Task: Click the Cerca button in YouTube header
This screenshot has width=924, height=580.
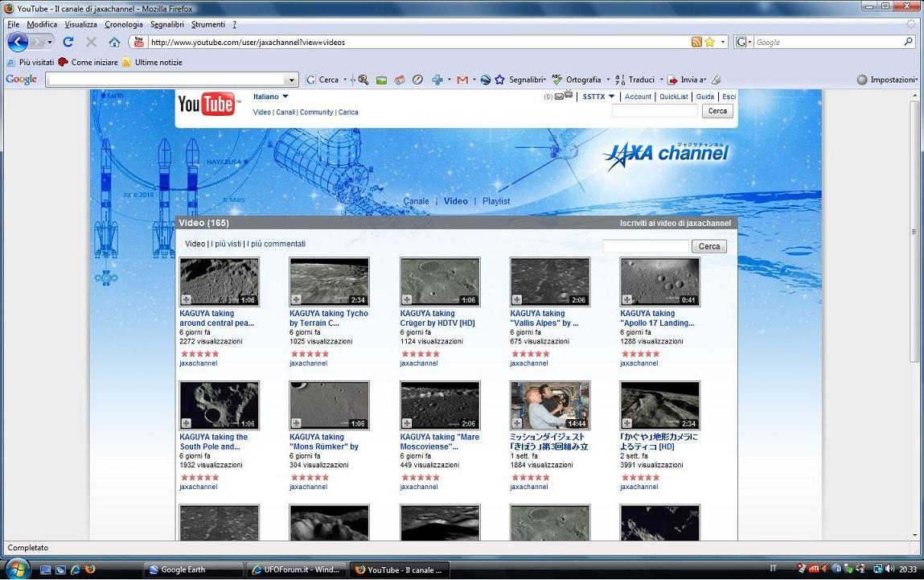Action: (717, 111)
